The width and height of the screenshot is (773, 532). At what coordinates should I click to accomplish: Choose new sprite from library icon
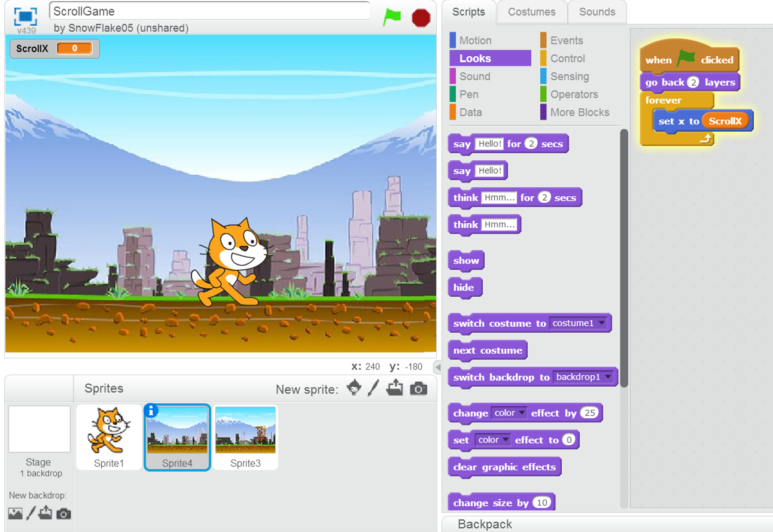pos(354,388)
